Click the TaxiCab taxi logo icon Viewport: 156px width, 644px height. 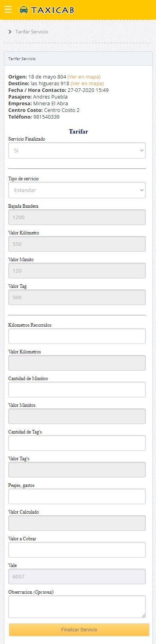24,10
